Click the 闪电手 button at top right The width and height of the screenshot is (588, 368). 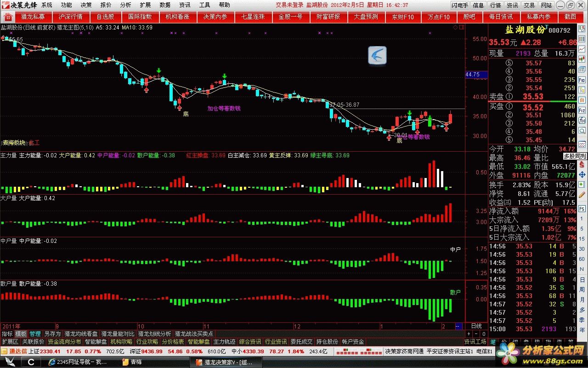tap(460, 5)
